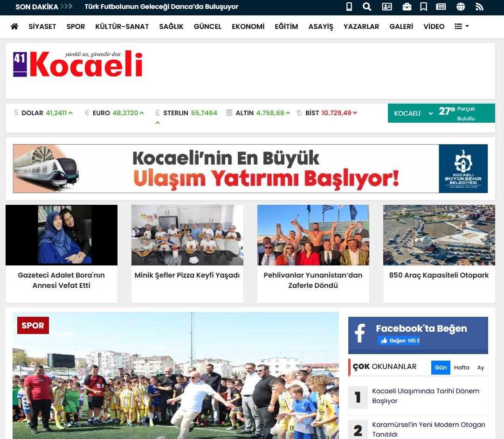Open the EKONOMİ menu item
504x439 pixels.
click(248, 27)
